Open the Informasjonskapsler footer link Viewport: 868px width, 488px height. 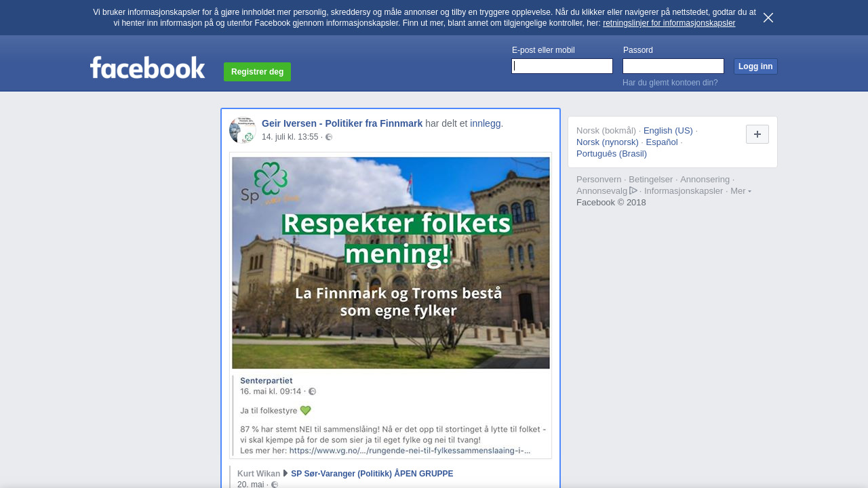click(684, 191)
